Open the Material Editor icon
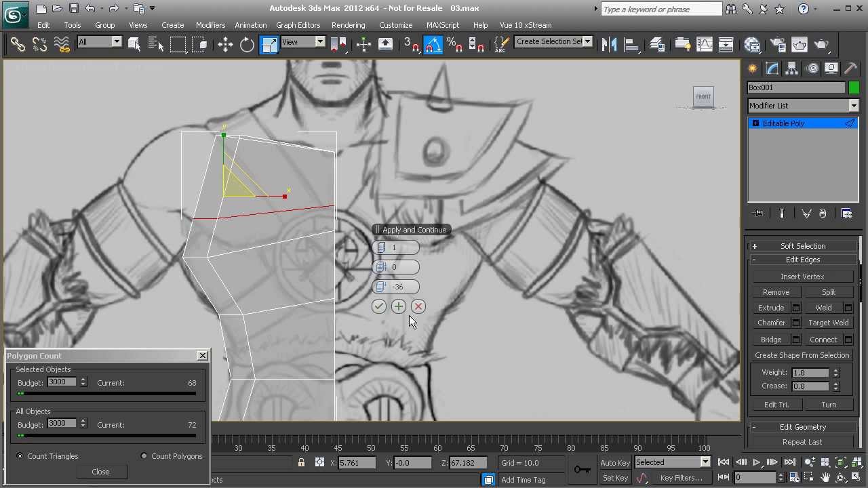 751,45
